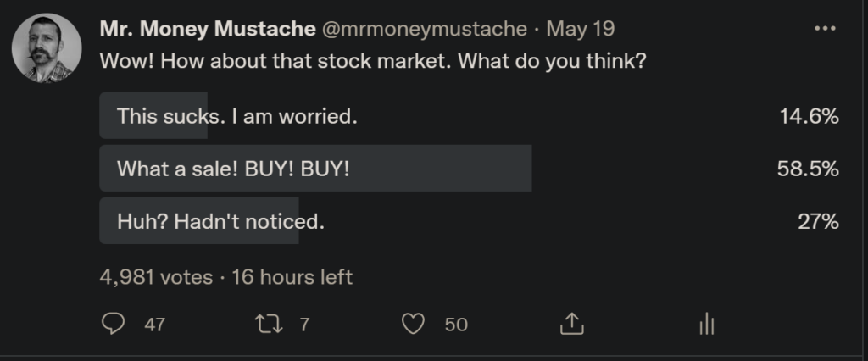Click the reply count of 47
Viewport: 868px width, 361px height.
[154, 325]
